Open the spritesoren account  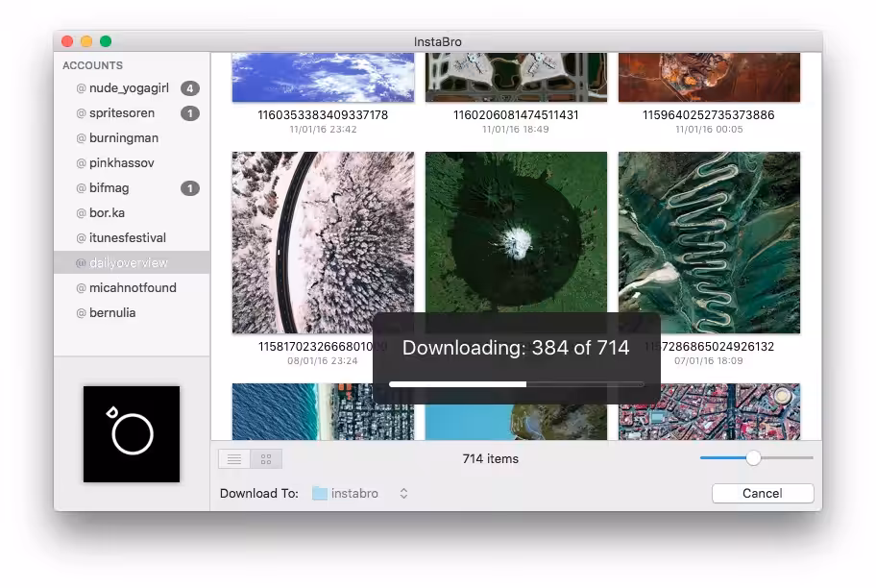coord(121,112)
